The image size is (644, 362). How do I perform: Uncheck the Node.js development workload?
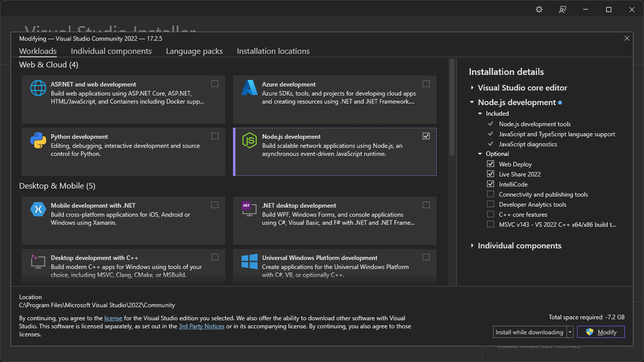[x=426, y=136]
